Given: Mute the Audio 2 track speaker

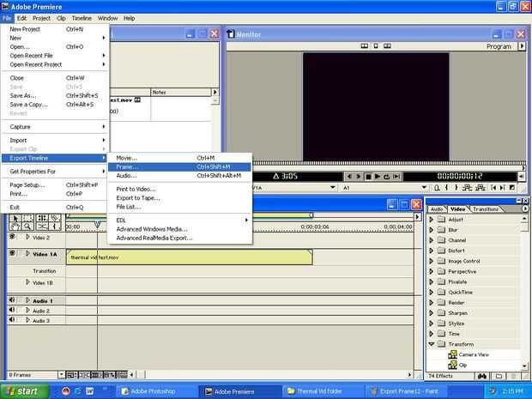Looking at the screenshot, I should pyautogui.click(x=12, y=310).
